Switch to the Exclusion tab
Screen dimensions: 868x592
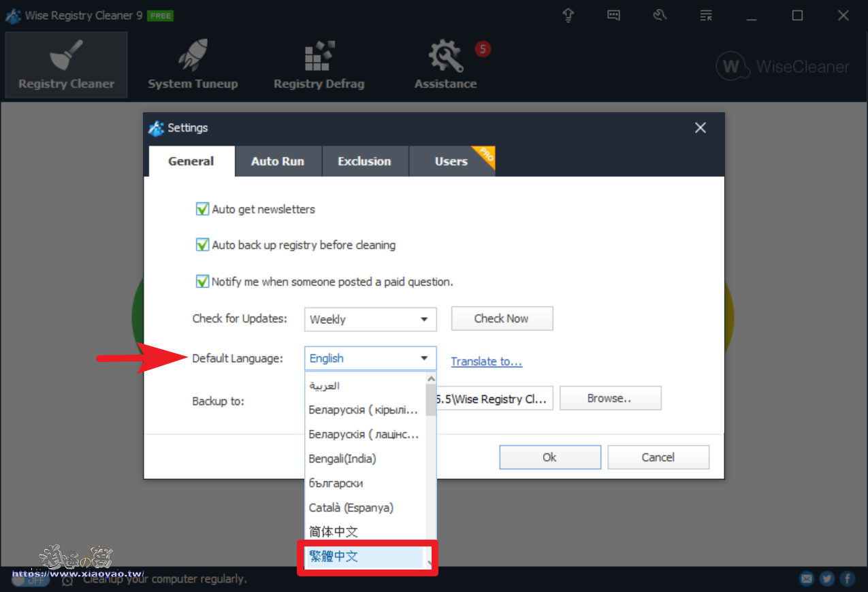364,161
